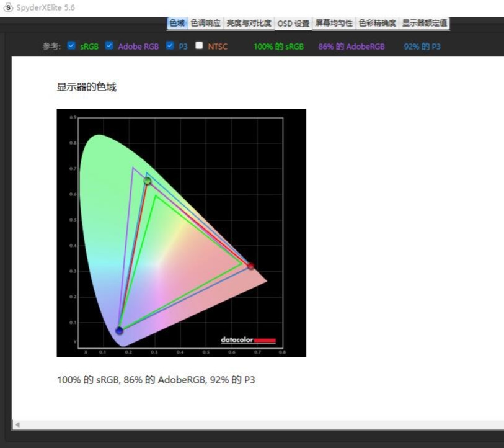This screenshot has height=448, width=504.
Task: Open the 色彩精确度 tab
Action: pos(377,24)
